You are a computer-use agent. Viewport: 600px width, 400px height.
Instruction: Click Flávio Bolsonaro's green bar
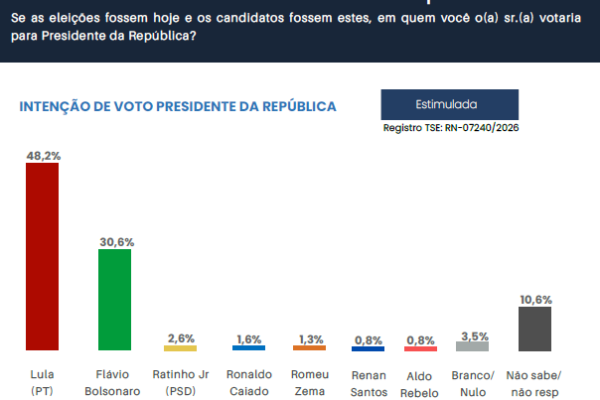114,299
